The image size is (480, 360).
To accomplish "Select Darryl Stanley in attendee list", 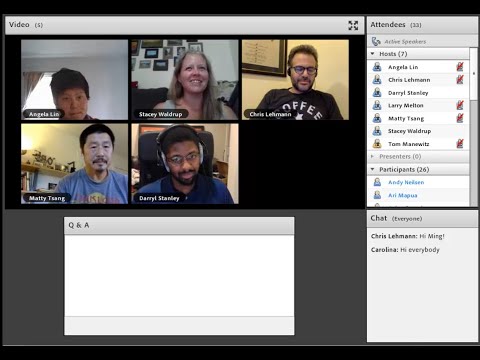I will click(x=418, y=93).
